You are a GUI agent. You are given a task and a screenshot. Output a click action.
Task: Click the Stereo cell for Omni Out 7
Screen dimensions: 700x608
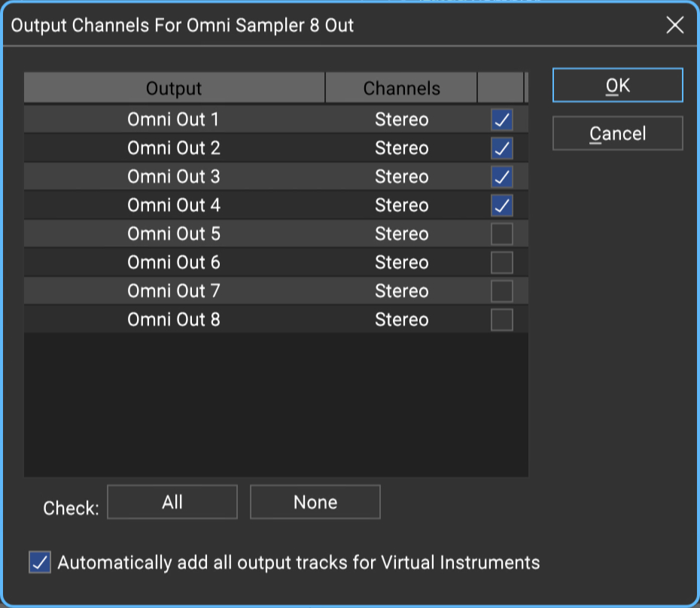coord(402,291)
